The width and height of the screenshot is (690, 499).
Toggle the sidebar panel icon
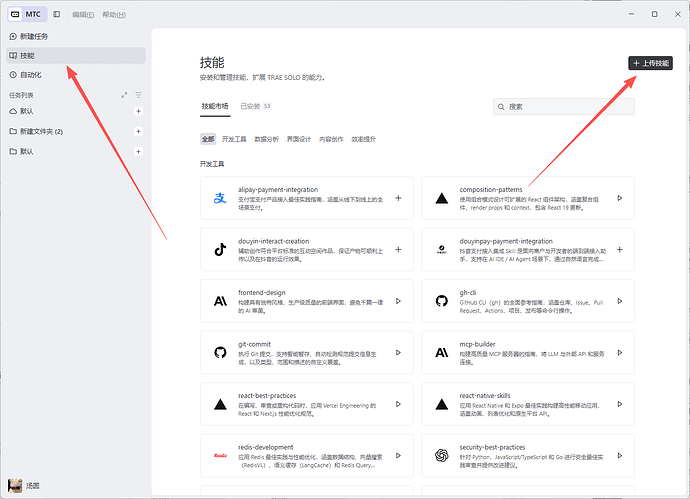pyautogui.click(x=57, y=14)
